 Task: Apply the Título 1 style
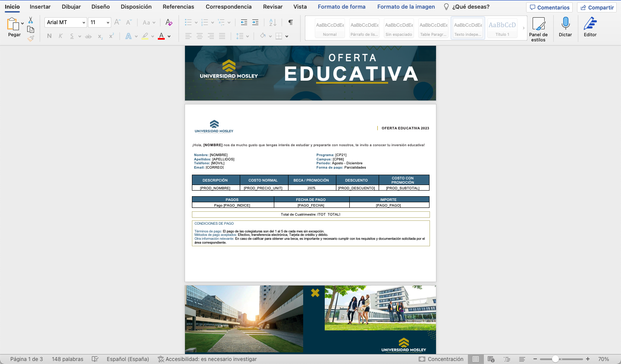[502, 28]
